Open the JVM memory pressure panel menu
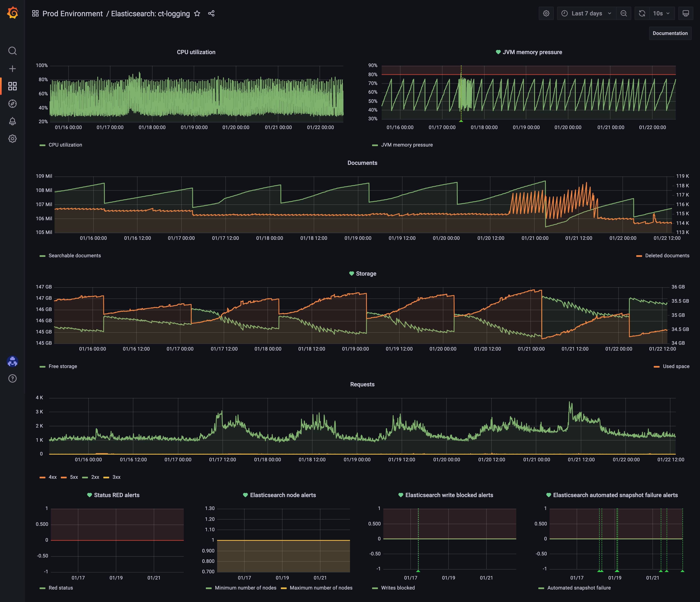Screen dimensions: 700x602 (x=532, y=52)
